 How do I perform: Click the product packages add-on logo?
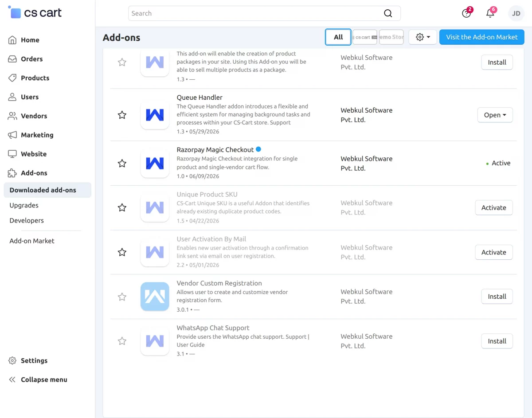click(155, 62)
